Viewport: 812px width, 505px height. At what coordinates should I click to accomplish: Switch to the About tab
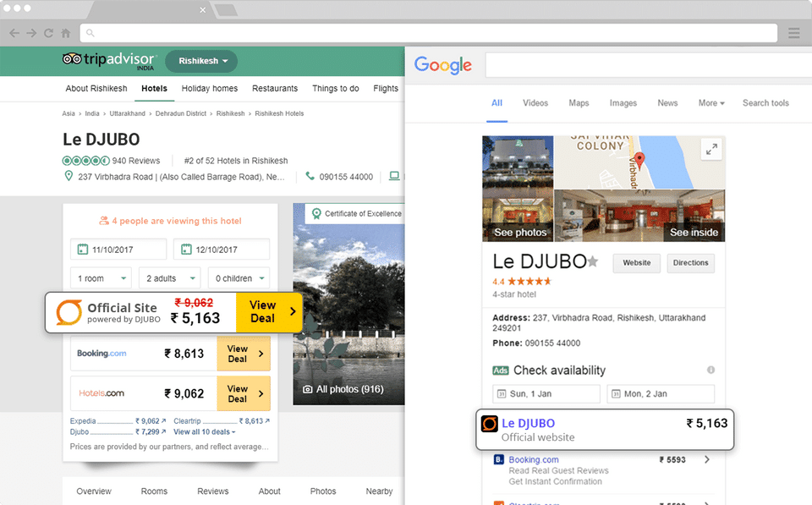[269, 491]
